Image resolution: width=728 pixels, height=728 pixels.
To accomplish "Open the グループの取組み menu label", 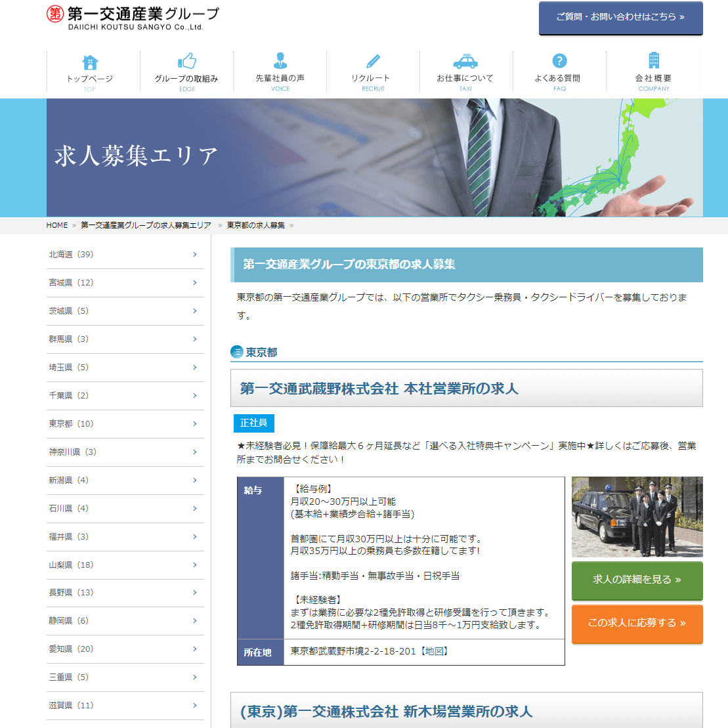I will tap(186, 79).
